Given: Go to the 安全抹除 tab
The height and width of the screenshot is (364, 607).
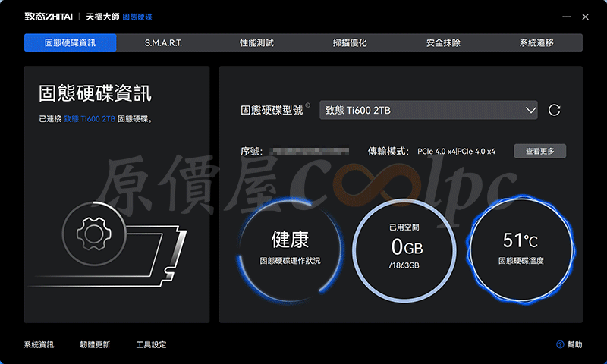Looking at the screenshot, I should point(443,43).
